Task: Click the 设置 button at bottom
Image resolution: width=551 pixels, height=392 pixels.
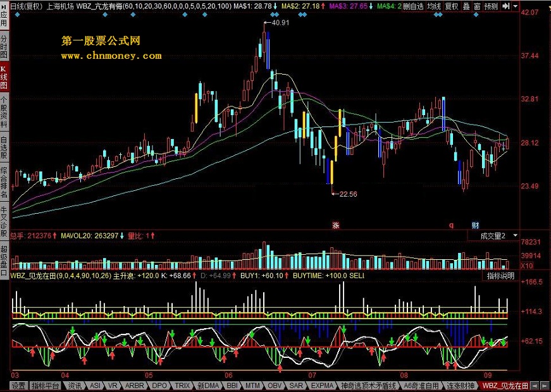Action: [18, 386]
